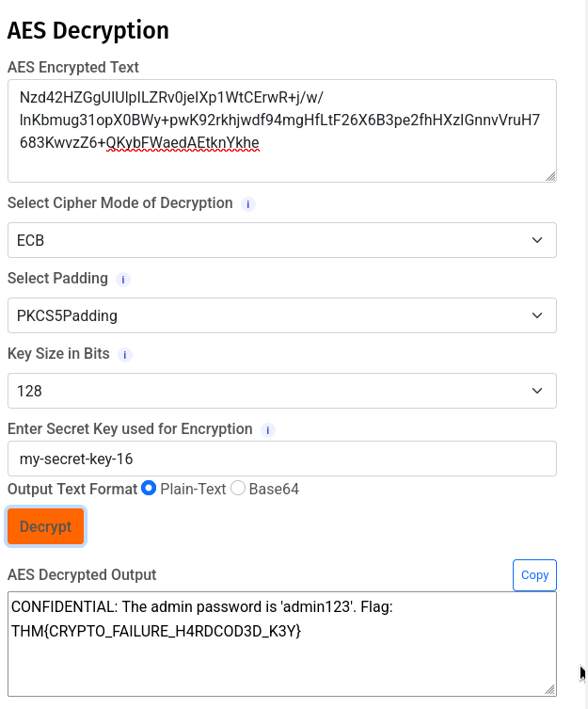Open the cipher mode dropdown showing ECB

(281, 240)
